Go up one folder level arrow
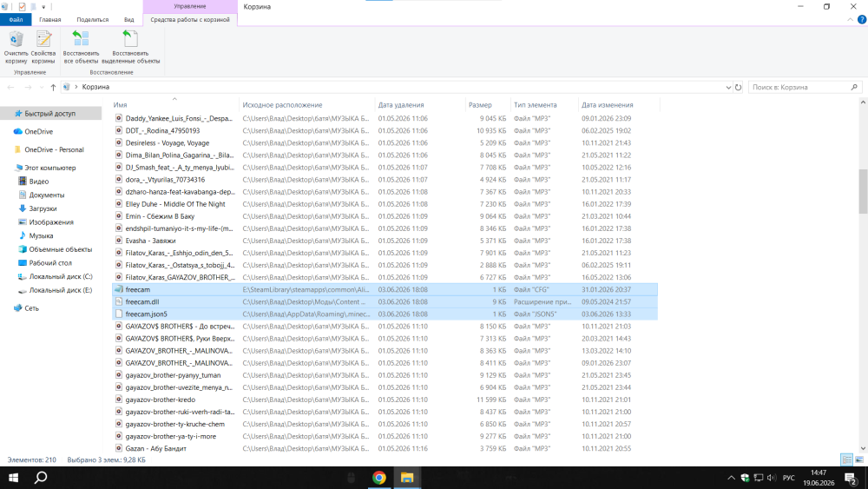This screenshot has width=868, height=489. pos(53,87)
